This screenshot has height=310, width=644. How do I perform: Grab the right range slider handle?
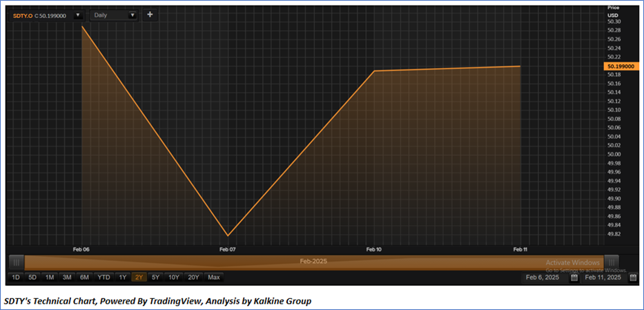click(611, 262)
